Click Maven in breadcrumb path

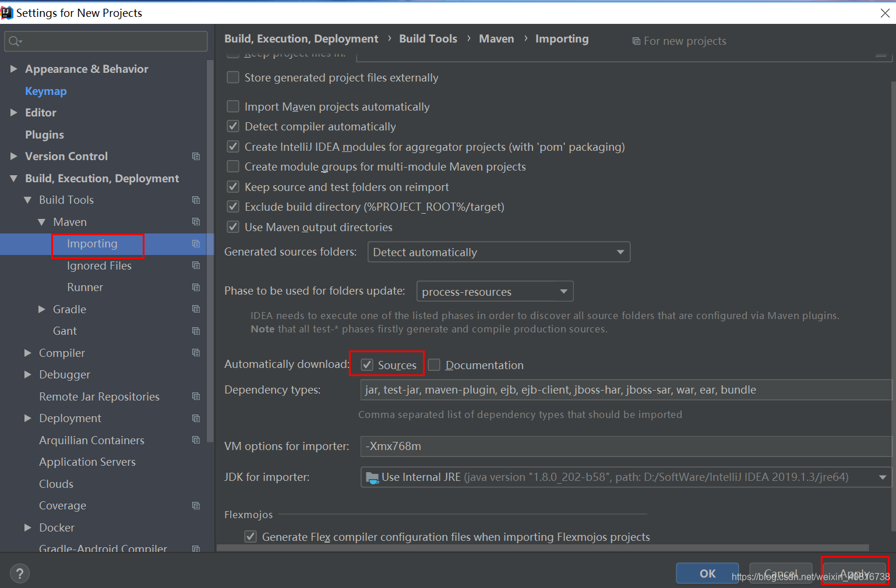pyautogui.click(x=496, y=38)
